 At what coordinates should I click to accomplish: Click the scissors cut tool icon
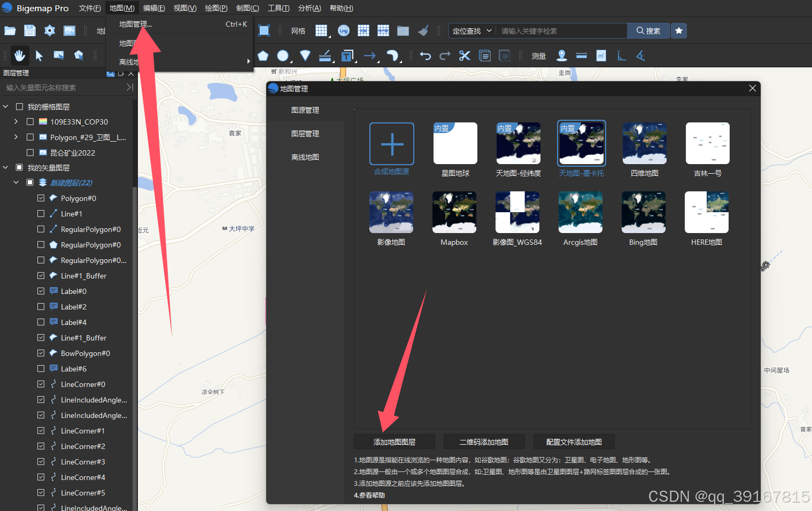click(465, 56)
